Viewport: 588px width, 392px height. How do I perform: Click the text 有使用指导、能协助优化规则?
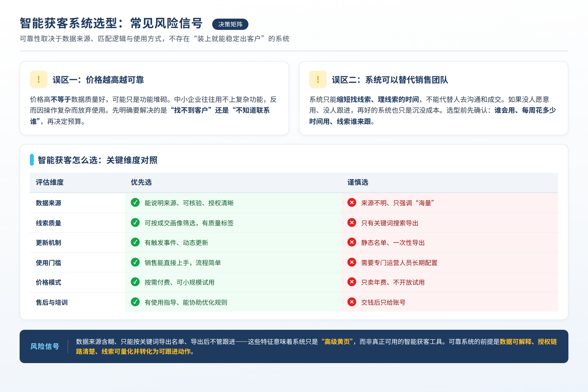click(x=186, y=303)
